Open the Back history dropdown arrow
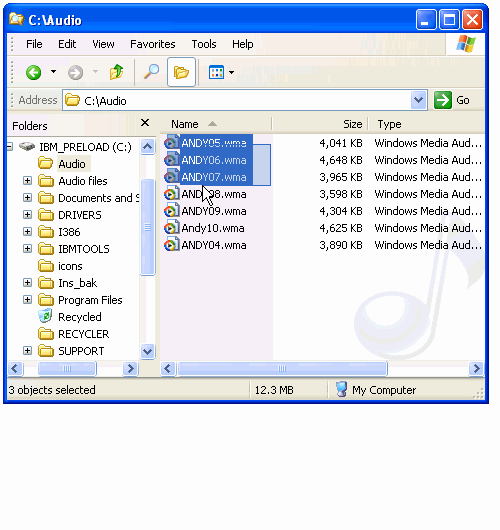Image resolution: width=500 pixels, height=530 pixels. pos(53,72)
